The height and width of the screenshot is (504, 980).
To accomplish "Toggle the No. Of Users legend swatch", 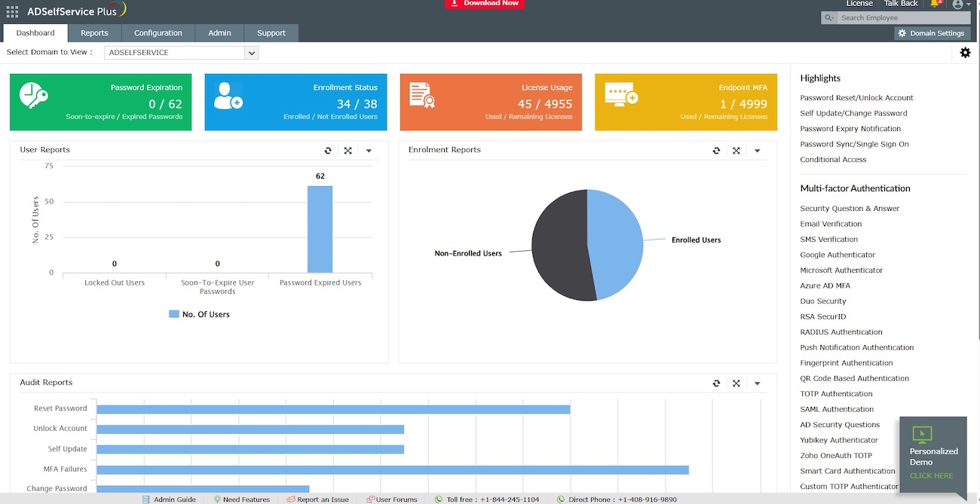I will point(174,314).
